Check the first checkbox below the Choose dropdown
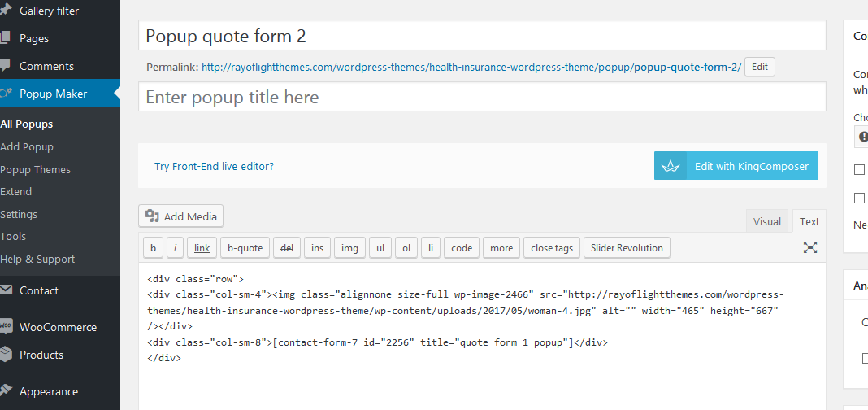The width and height of the screenshot is (868, 410). (859, 170)
